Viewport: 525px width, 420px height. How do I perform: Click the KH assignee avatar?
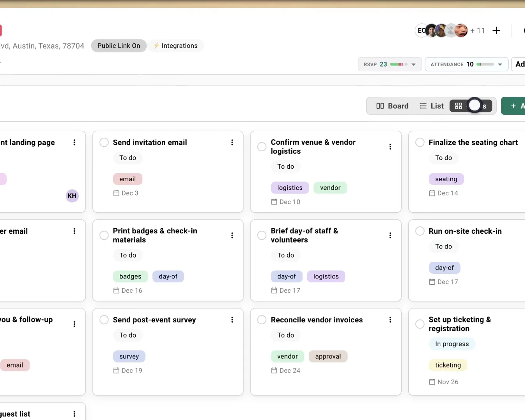[72, 196]
